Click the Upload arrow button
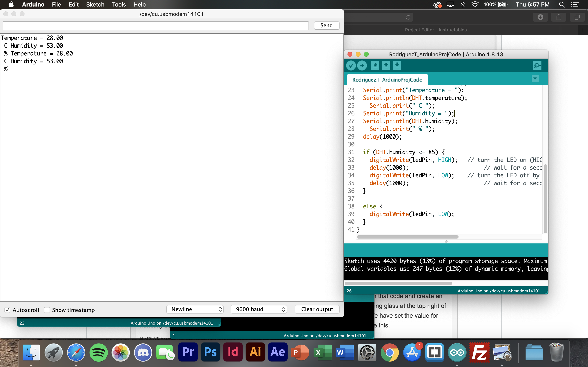Screen dimensions: 588x367 (x=362, y=65)
